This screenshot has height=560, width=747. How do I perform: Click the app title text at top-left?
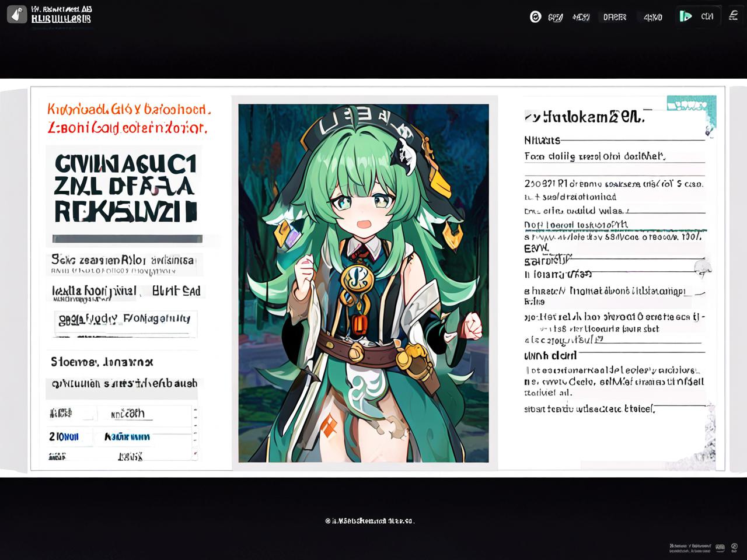[x=61, y=14]
